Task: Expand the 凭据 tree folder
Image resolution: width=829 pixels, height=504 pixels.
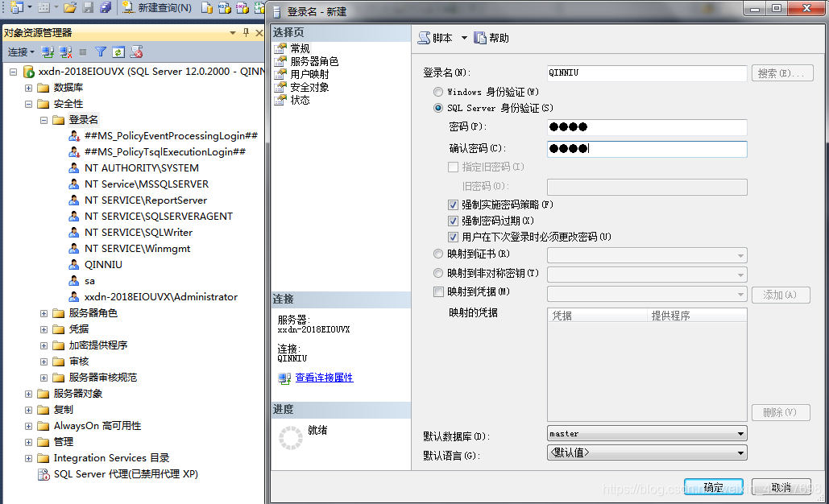Action: click(x=44, y=329)
